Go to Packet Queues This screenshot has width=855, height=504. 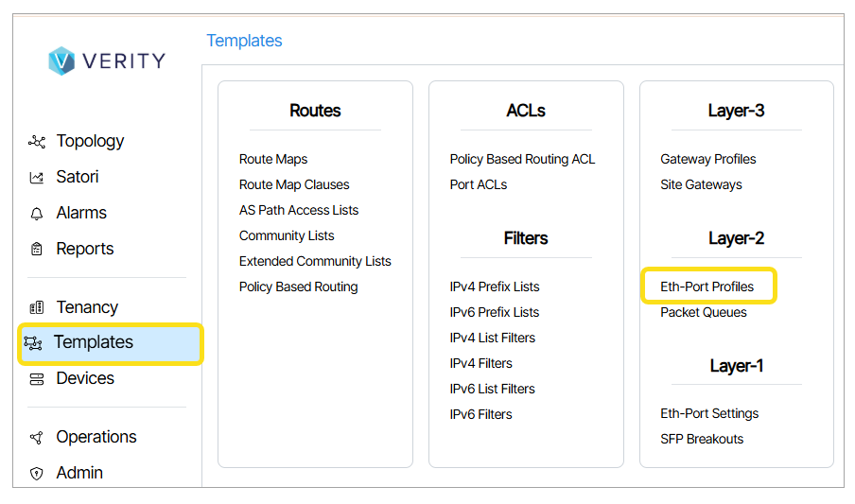tap(704, 312)
